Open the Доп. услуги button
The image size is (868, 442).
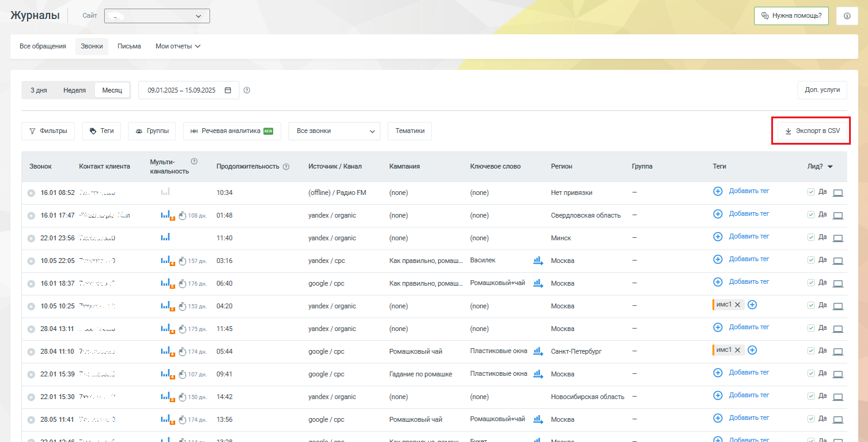[x=822, y=90]
